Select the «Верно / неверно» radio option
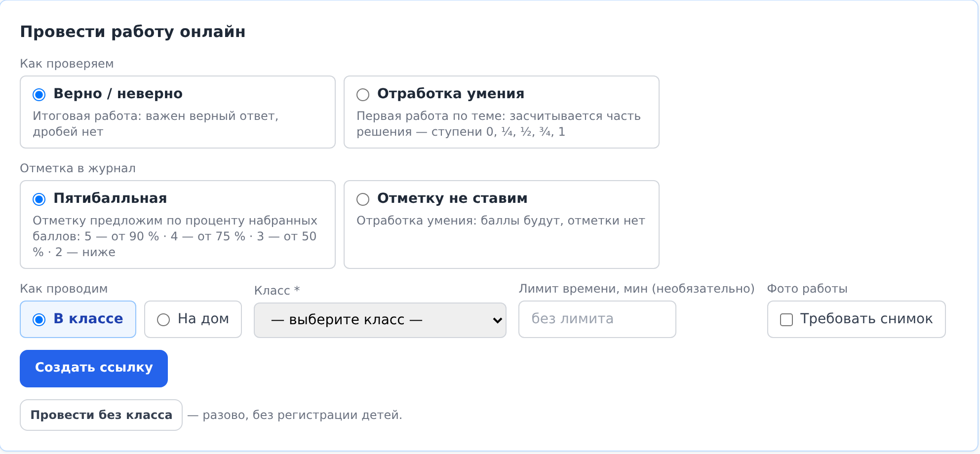 coord(39,94)
